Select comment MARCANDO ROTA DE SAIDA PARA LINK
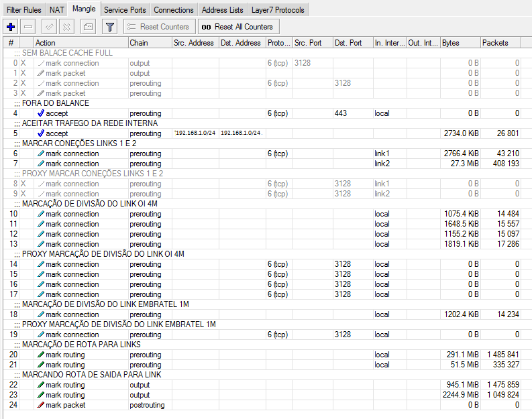This screenshot has width=532, height=419. (x=92, y=375)
